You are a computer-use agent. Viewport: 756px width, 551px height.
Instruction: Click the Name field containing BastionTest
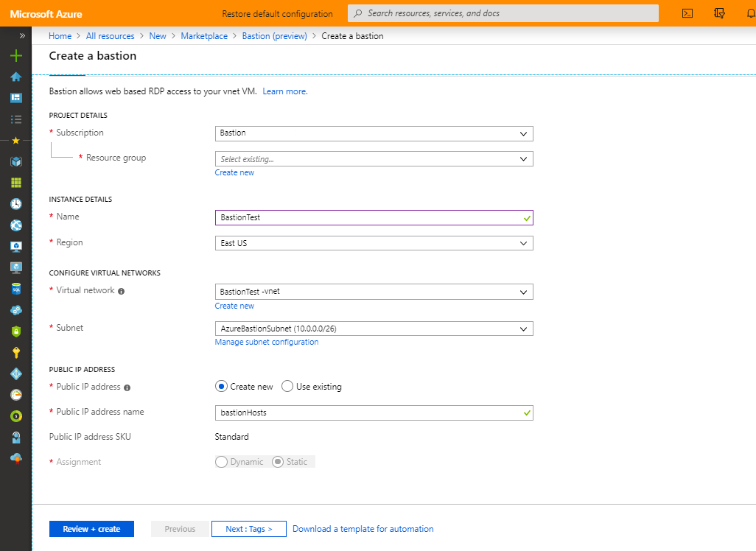[x=374, y=217]
